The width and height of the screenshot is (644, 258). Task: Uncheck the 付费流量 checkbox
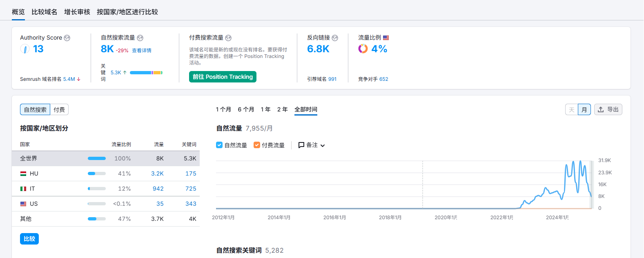(257, 145)
